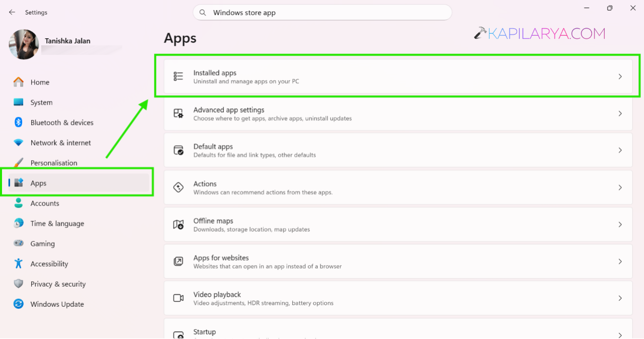This screenshot has width=644, height=339.
Task: Open Offline maps settings
Action: click(x=398, y=224)
